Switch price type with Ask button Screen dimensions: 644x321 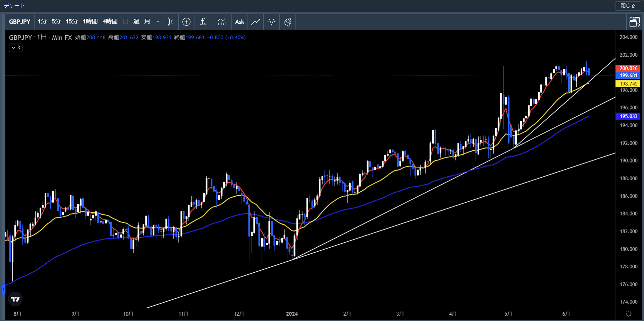239,22
